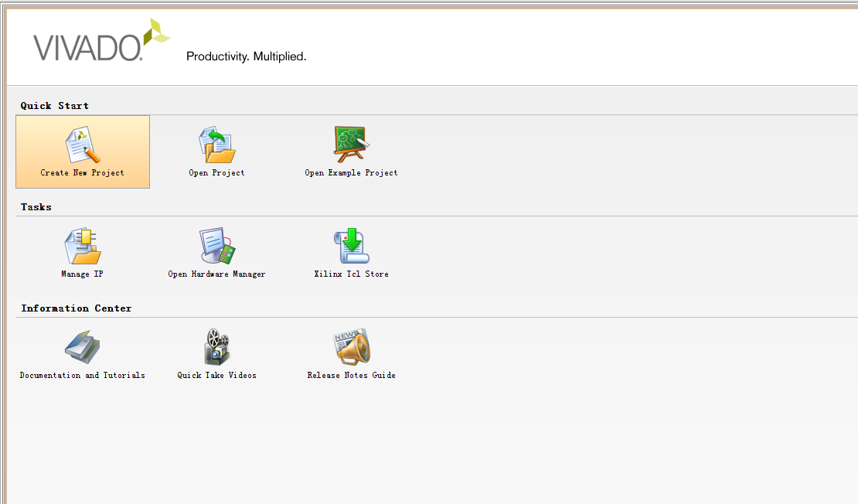
Task: Click "Quick Take Videos" text link
Action: click(x=216, y=376)
